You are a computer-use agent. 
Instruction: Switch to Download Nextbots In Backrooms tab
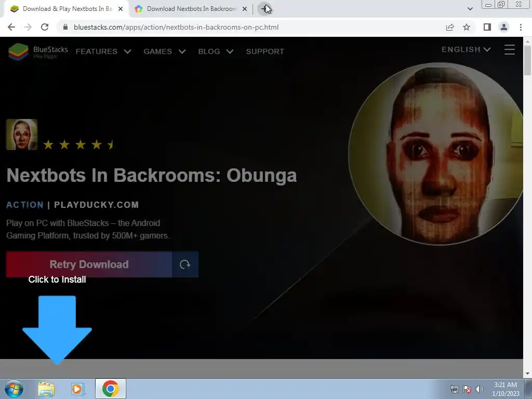pyautogui.click(x=190, y=9)
